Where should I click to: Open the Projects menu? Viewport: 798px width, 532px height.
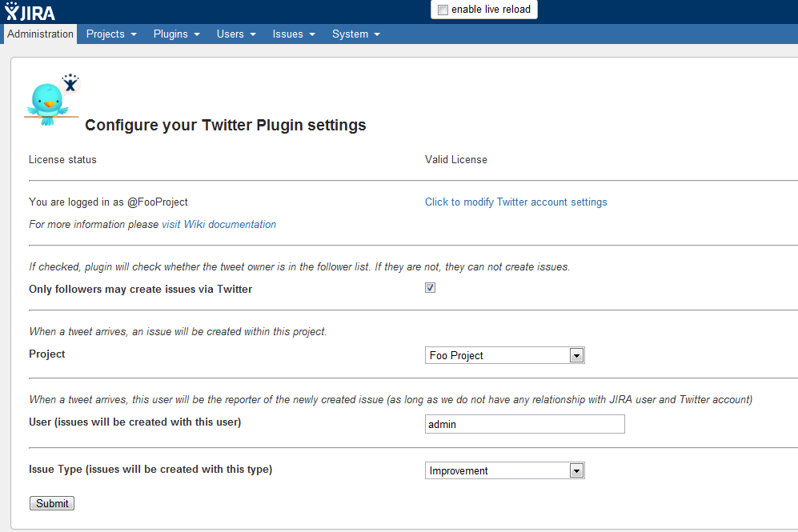pyautogui.click(x=111, y=34)
